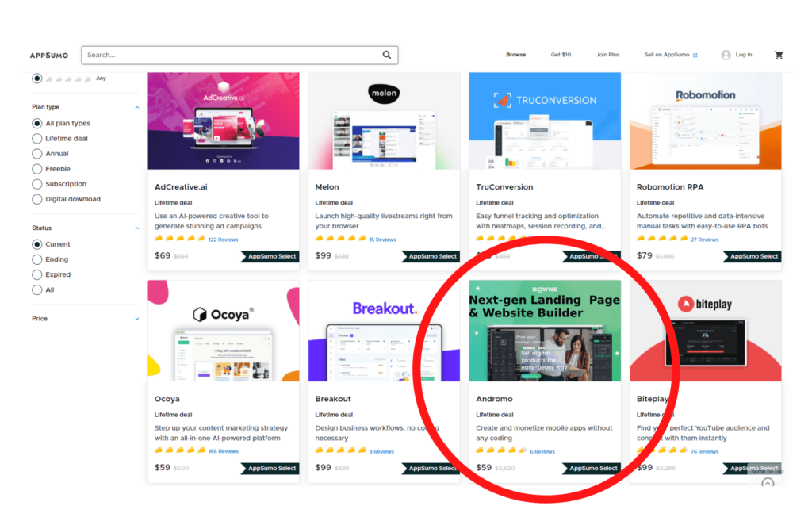Click the search magnifier icon
This screenshot has height=525, width=812.
coord(387,55)
